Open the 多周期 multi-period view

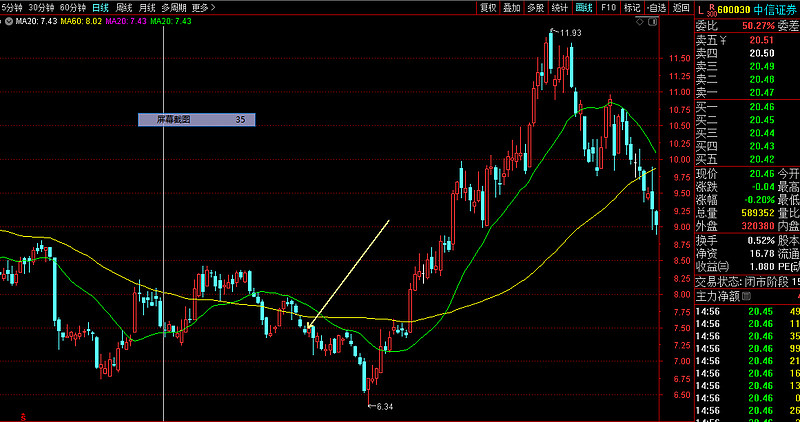point(174,8)
